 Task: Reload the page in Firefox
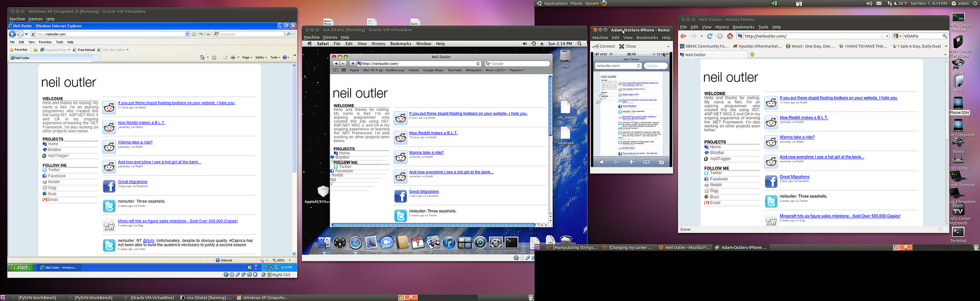[x=709, y=36]
